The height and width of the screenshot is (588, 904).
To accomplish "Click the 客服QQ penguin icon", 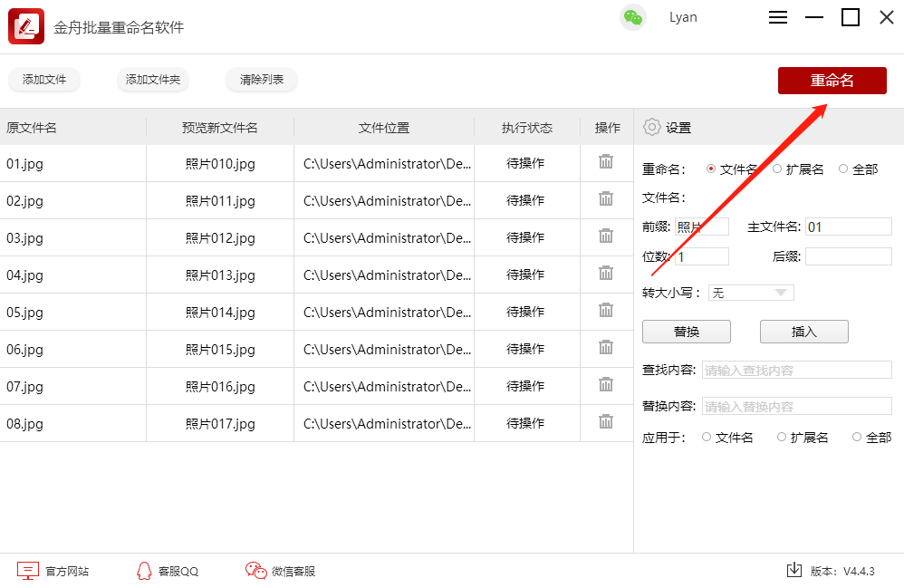I will [144, 571].
